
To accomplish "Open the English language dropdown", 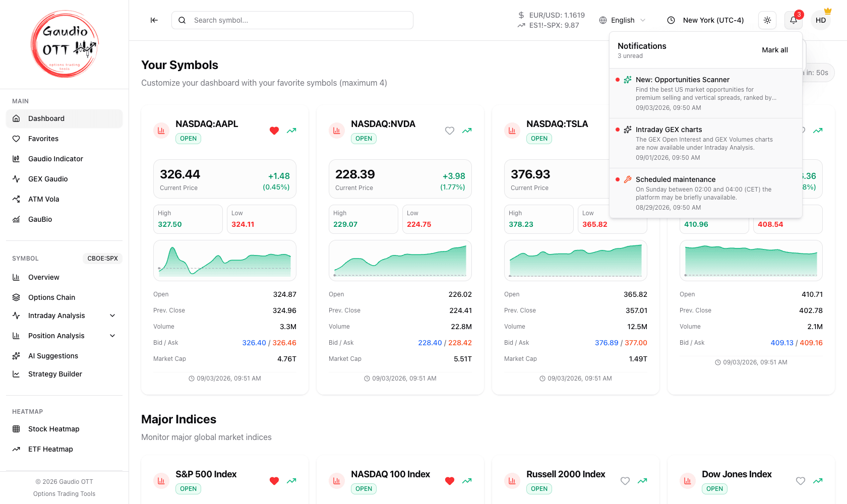I will (x=623, y=20).
